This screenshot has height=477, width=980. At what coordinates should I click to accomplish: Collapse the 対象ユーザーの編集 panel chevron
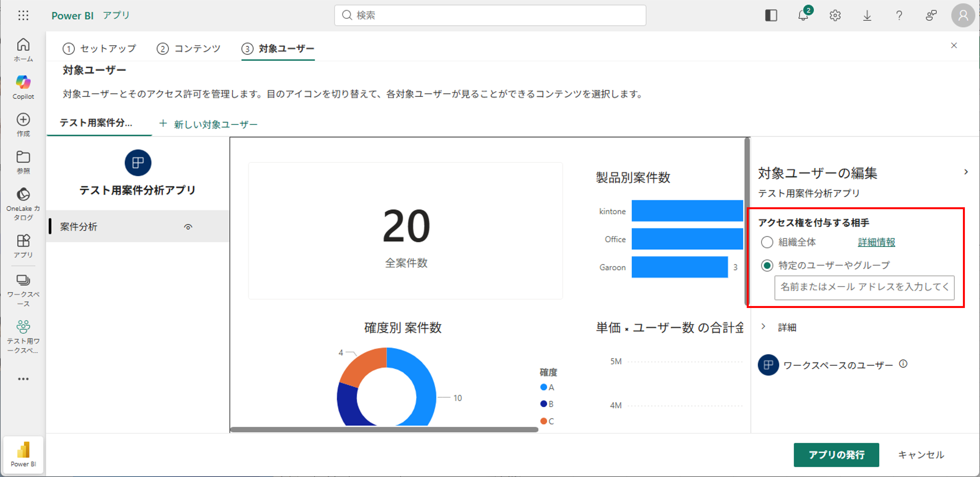966,172
